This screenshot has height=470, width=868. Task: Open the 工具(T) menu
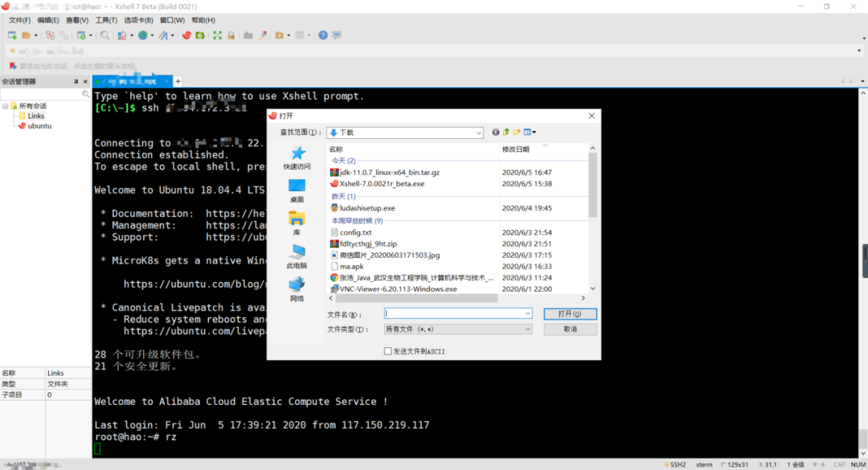106,20
